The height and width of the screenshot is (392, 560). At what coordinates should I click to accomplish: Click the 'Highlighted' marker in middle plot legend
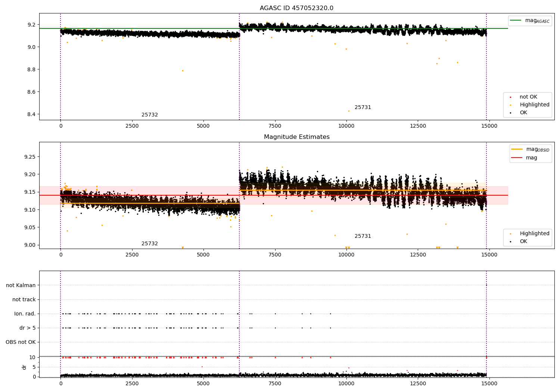pyautogui.click(x=510, y=234)
